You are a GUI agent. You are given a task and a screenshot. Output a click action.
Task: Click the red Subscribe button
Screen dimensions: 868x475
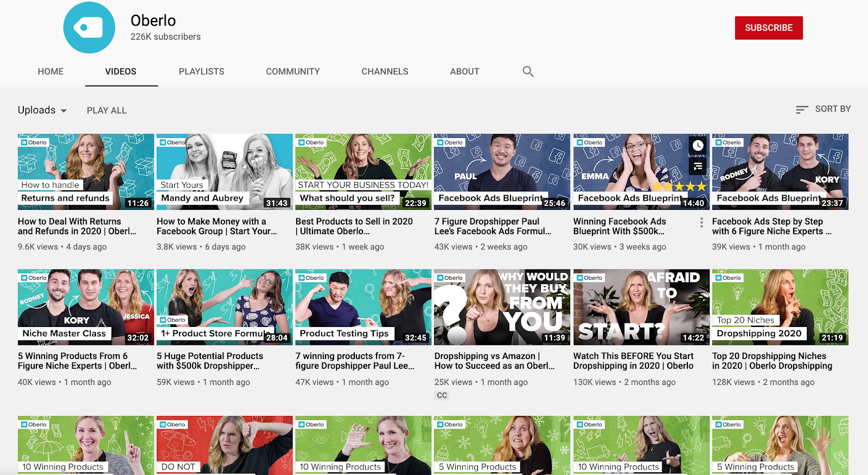[769, 28]
